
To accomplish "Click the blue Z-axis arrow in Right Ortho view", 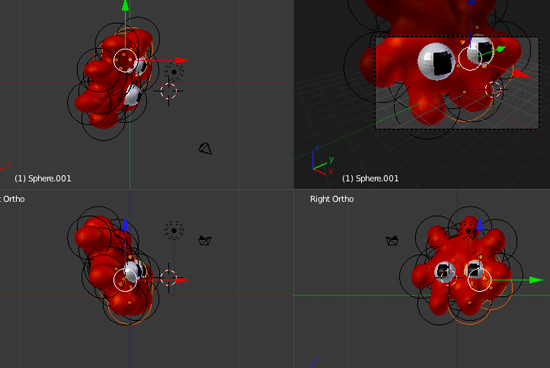I will [x=479, y=224].
